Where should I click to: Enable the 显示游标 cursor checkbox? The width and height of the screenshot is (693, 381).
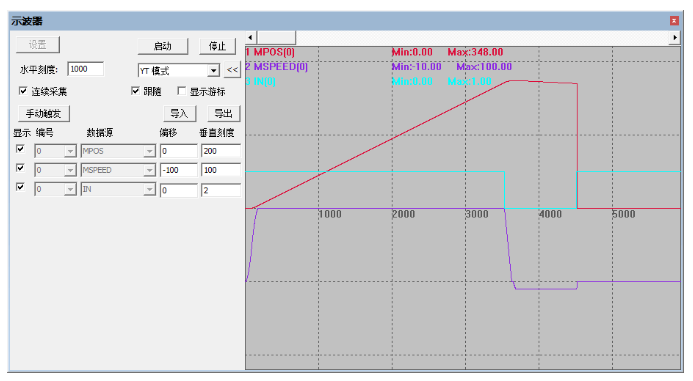181,91
